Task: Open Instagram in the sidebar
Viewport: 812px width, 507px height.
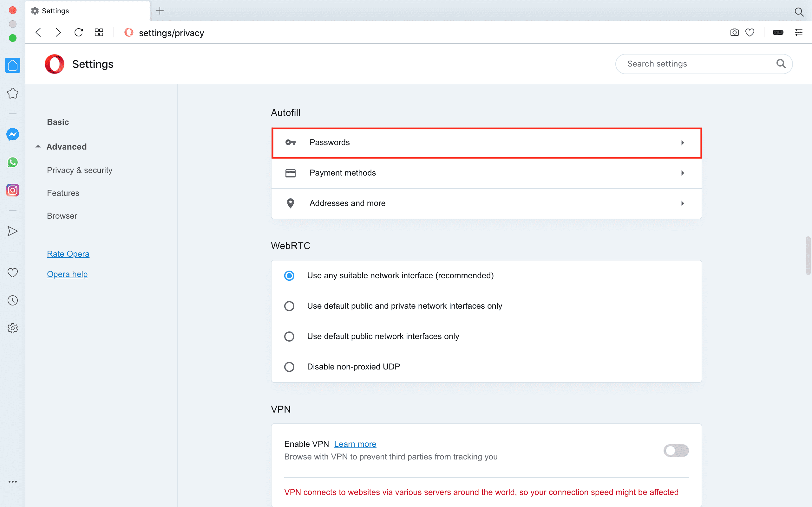Action: (x=13, y=190)
